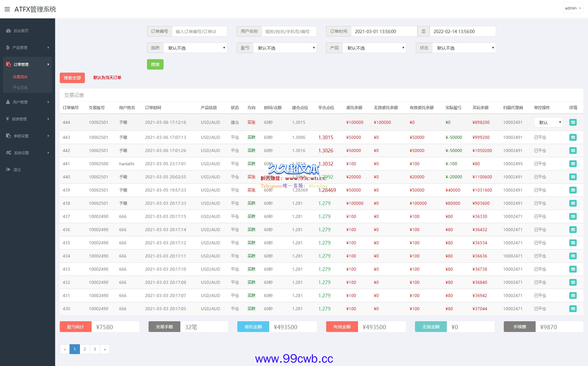Viewport: 588px width, 366px height.
Task: Go to page 2
Action: pyautogui.click(x=85, y=349)
